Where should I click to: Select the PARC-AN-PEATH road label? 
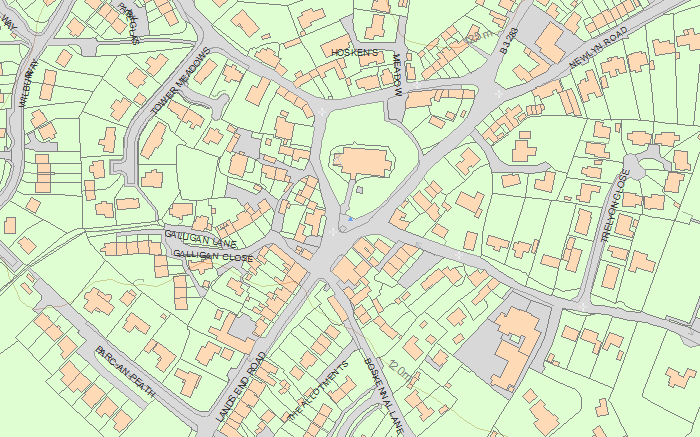click(x=125, y=372)
